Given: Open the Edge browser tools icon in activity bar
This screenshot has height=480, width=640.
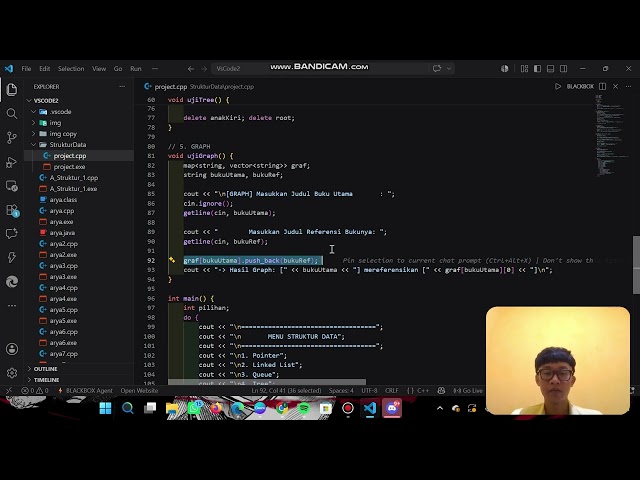Looking at the screenshot, I should point(12,282).
